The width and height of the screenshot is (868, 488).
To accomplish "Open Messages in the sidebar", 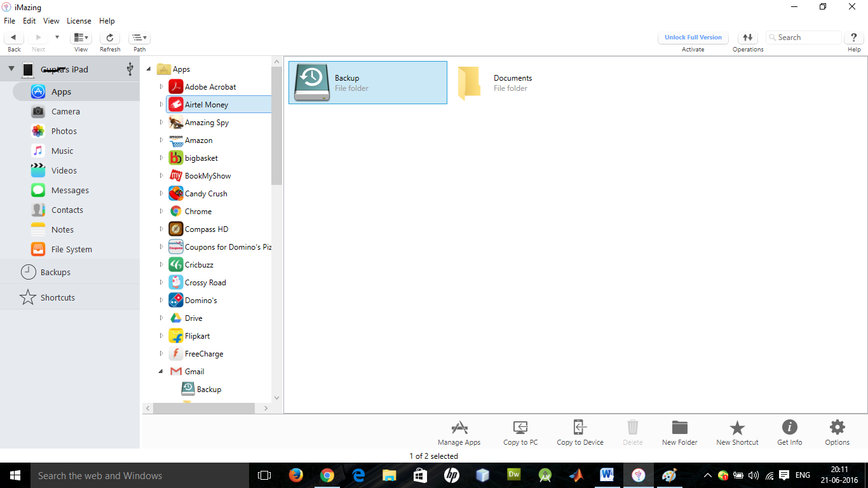I will (x=70, y=191).
